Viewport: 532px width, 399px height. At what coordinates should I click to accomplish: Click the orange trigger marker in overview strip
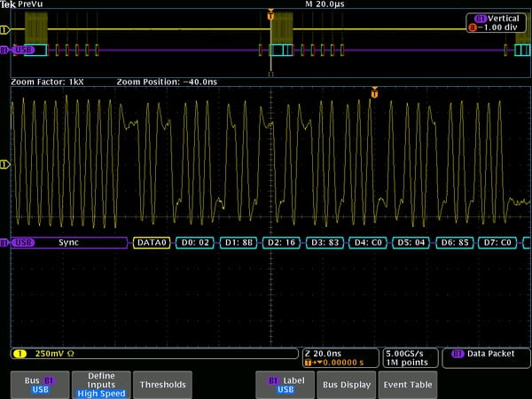[x=270, y=15]
